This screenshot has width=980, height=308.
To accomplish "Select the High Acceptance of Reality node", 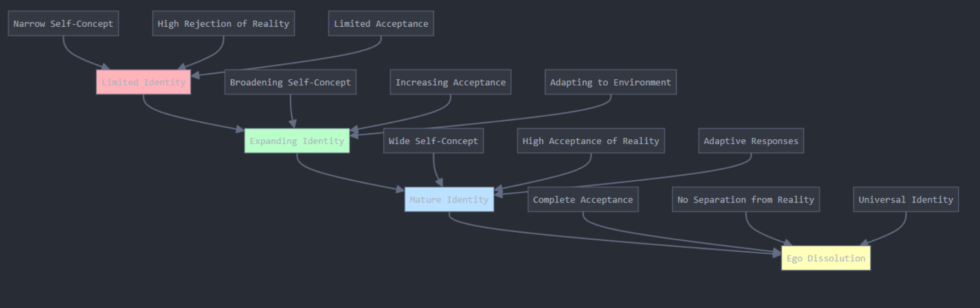I will tap(590, 141).
